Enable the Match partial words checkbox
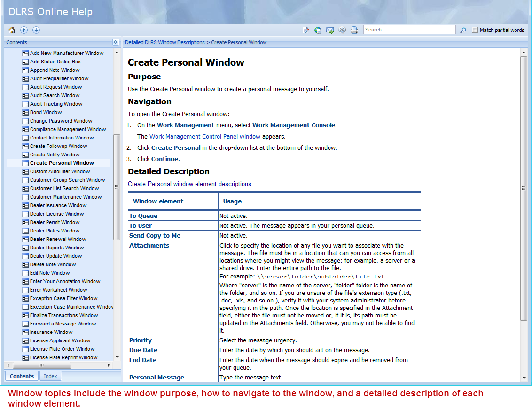Screen dimensions: 532x410 click(x=475, y=30)
